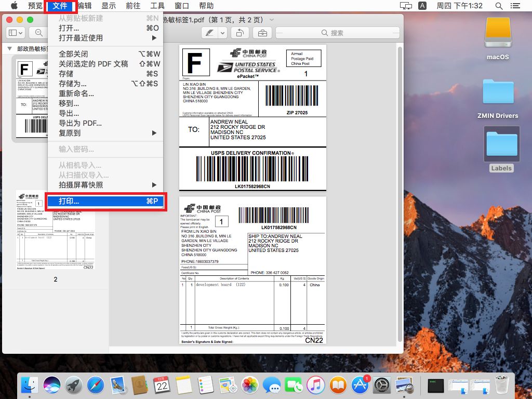Open FaceTime from the Dock

point(294,385)
